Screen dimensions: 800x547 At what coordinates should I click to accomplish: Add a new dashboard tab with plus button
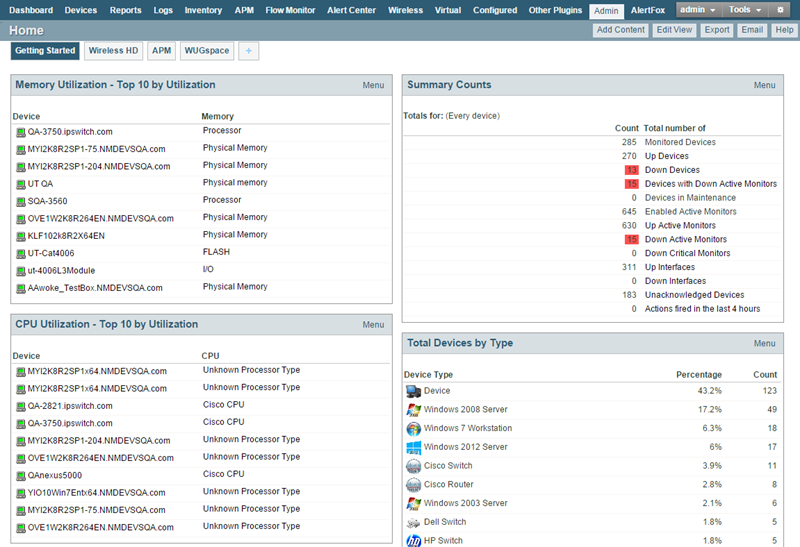click(x=248, y=51)
